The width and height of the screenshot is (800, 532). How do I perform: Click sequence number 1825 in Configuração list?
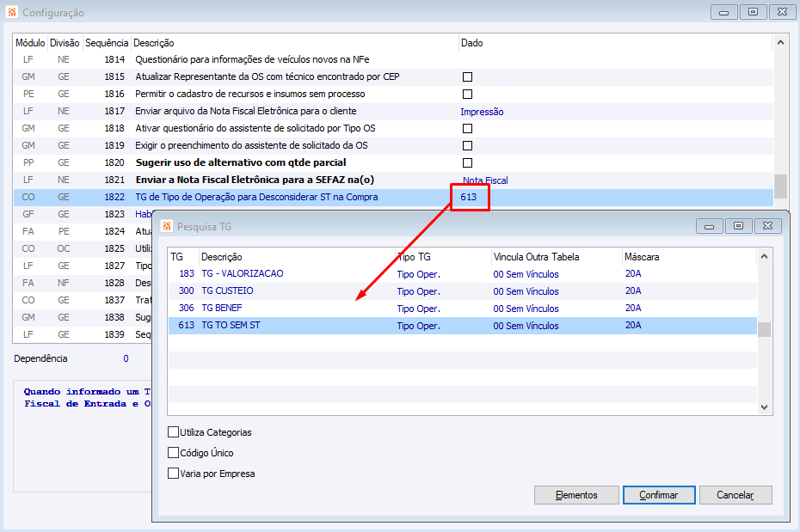coord(114,248)
